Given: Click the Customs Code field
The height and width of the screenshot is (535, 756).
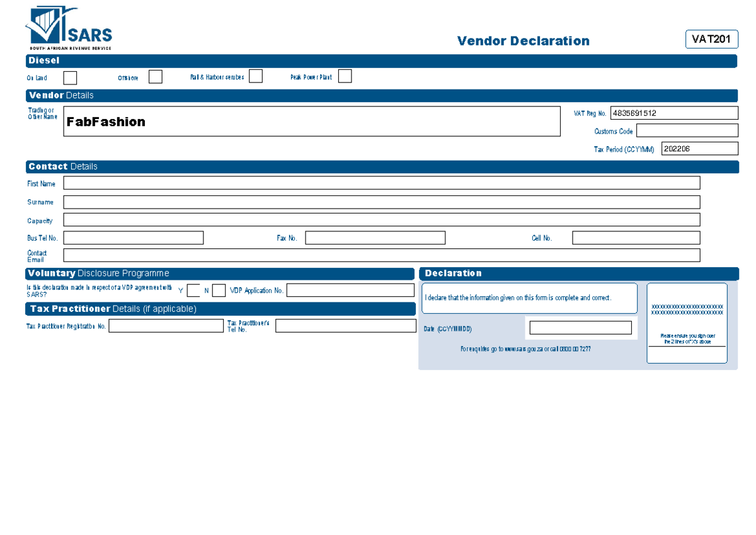Looking at the screenshot, I should tap(687, 130).
